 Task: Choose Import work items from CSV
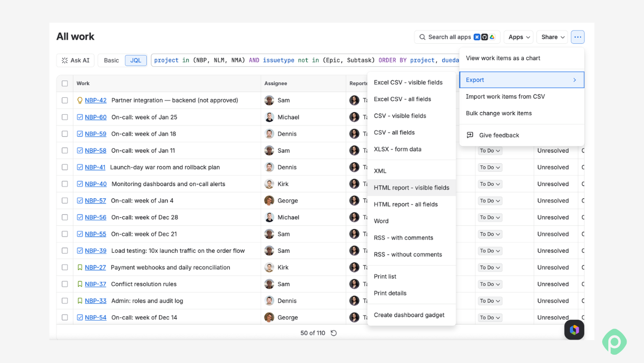pyautogui.click(x=522, y=96)
